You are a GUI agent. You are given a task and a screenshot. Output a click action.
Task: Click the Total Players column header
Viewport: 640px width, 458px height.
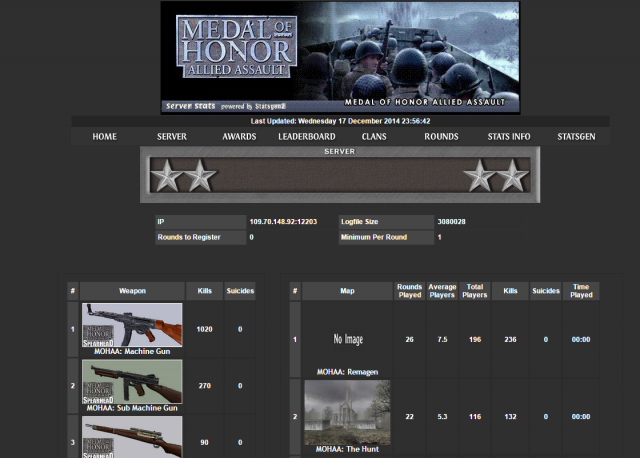coord(475,291)
